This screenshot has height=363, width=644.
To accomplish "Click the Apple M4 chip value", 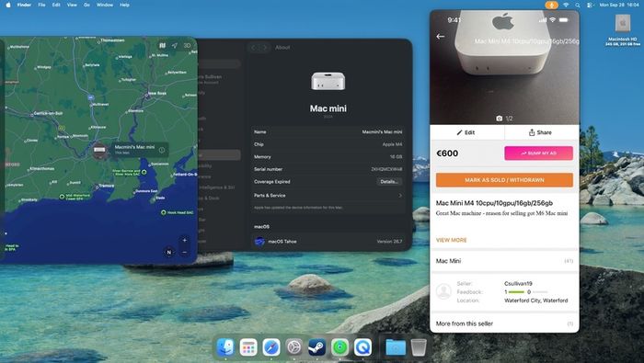I will [392, 144].
